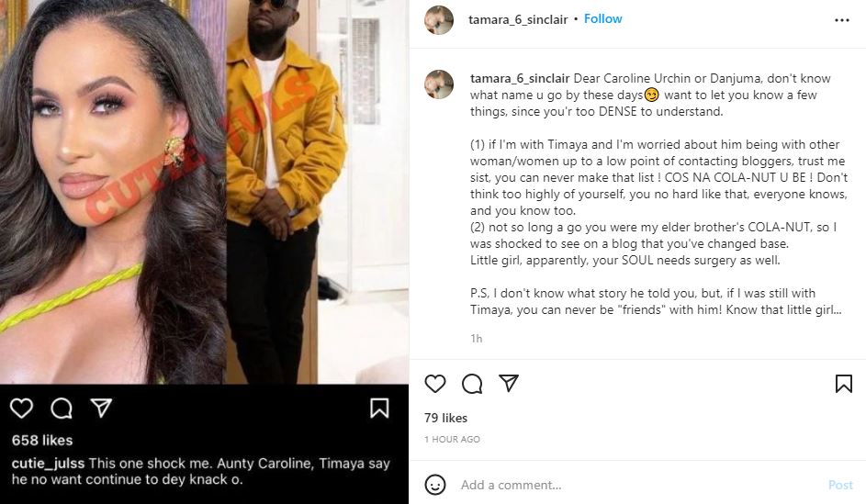Click the 1 HOUR AGO timestamp

tap(452, 440)
